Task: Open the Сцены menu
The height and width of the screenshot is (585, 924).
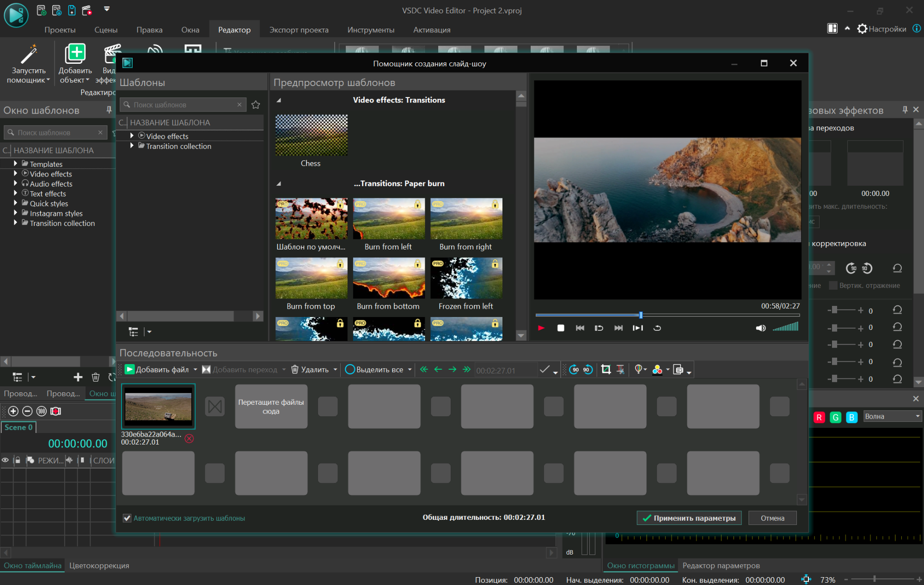Action: point(106,30)
